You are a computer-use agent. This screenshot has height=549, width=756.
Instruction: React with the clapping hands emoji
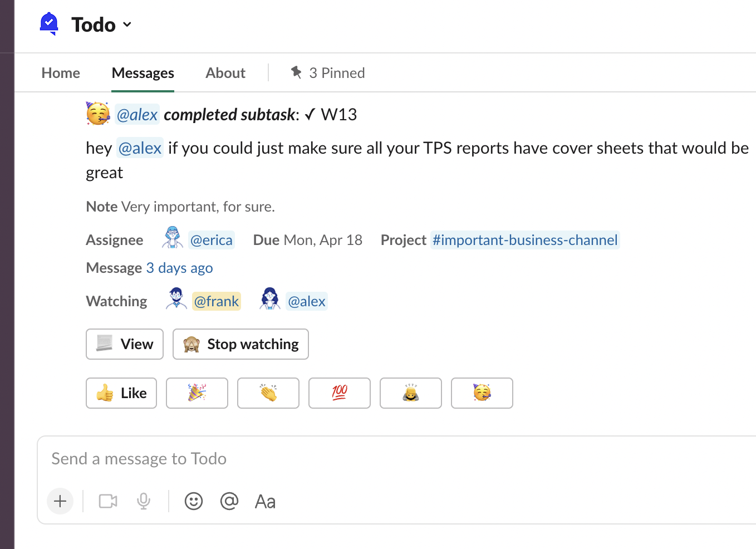pos(268,393)
